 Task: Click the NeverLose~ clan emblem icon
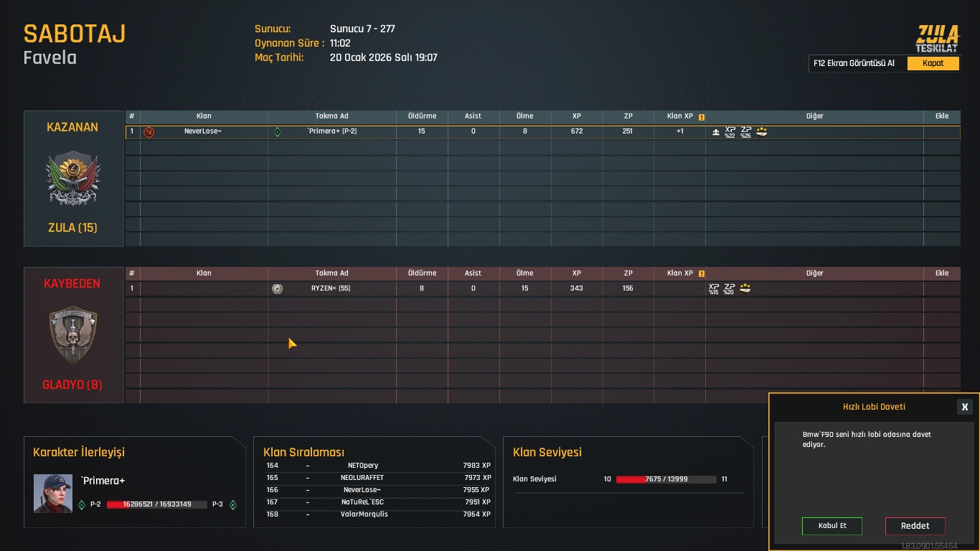coord(149,132)
